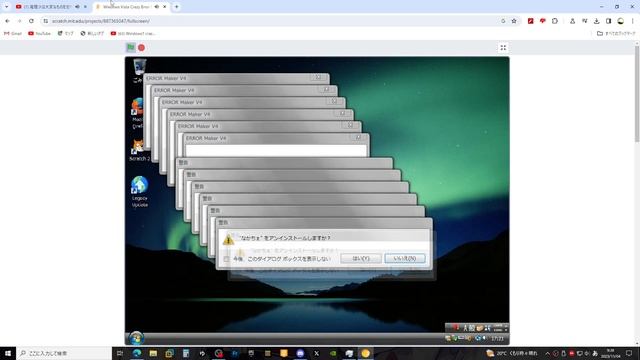Open the Gmail bookmark
640x360 pixels.
(13, 33)
